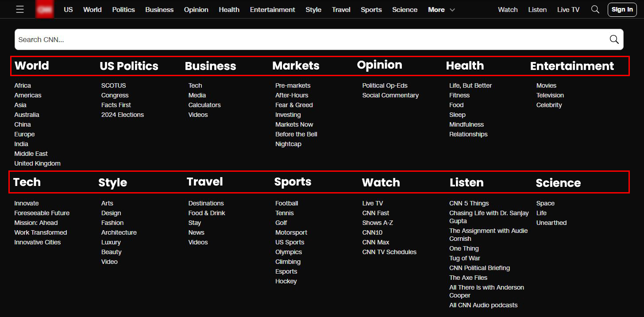Click the CNN logo

pos(45,9)
